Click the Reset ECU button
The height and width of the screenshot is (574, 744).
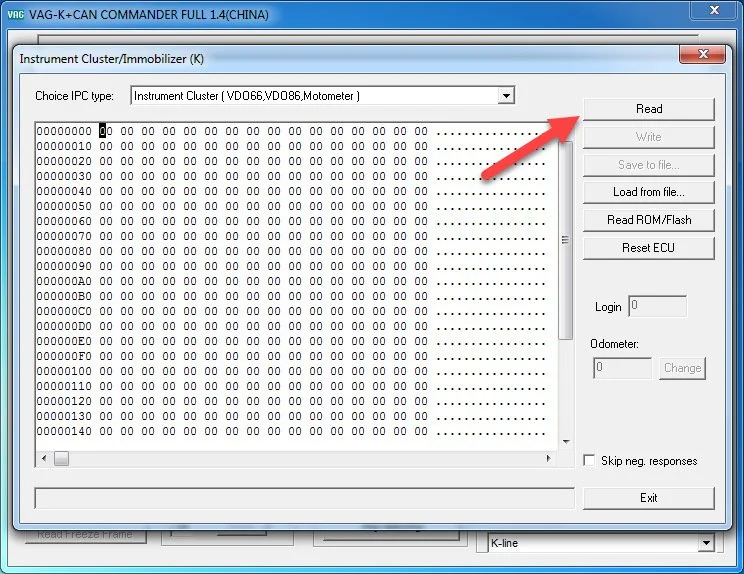(648, 248)
